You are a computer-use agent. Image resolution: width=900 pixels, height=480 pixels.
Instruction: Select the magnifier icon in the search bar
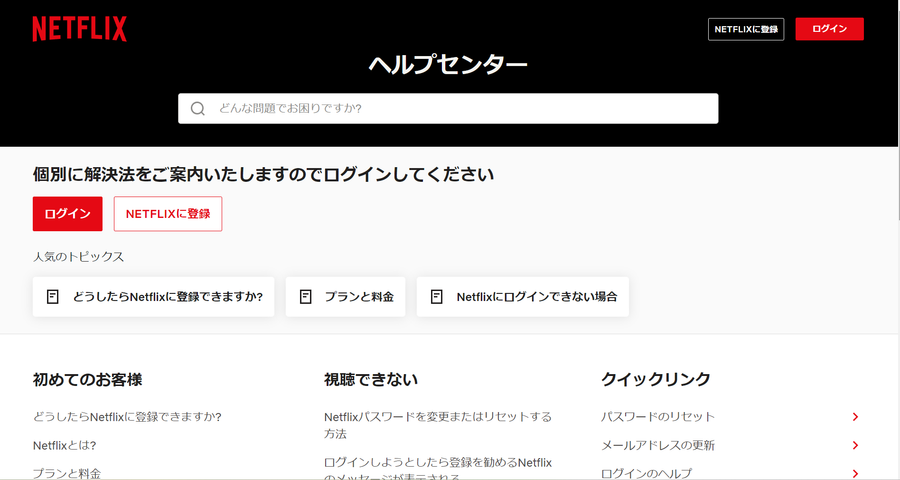click(x=197, y=109)
